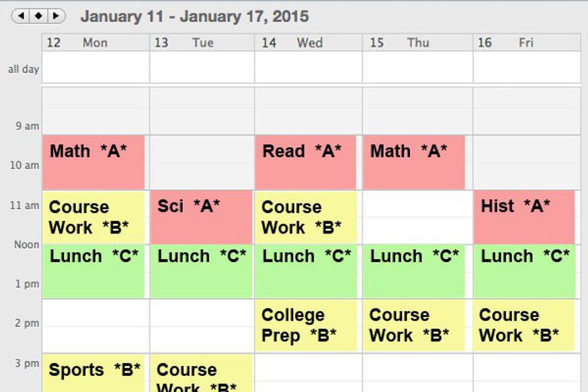Click the January 11 - January 17 date title
This screenshot has height=392, width=588.
click(x=194, y=16)
